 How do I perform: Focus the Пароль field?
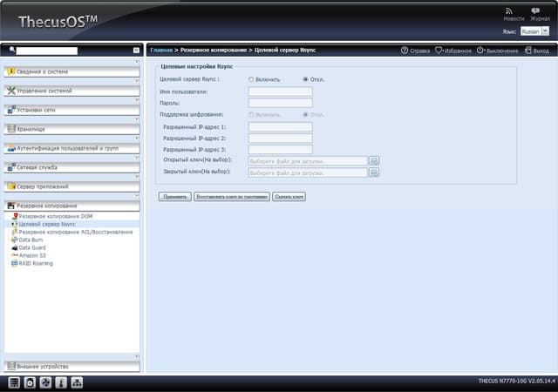point(281,103)
